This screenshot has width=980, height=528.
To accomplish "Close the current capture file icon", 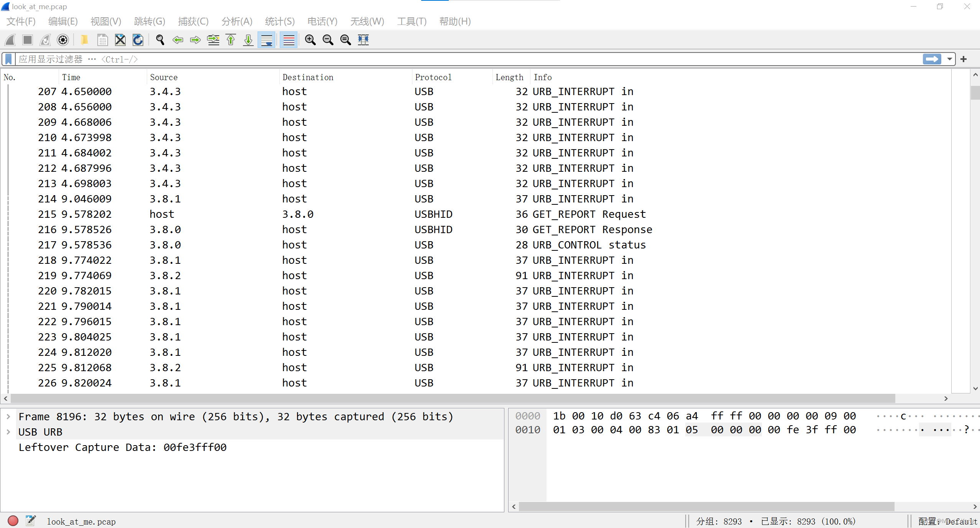I will click(120, 40).
